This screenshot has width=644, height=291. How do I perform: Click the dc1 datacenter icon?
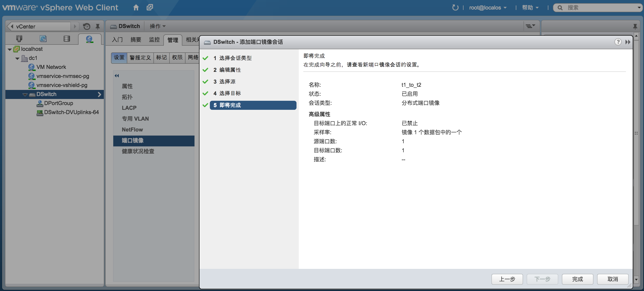pos(25,58)
